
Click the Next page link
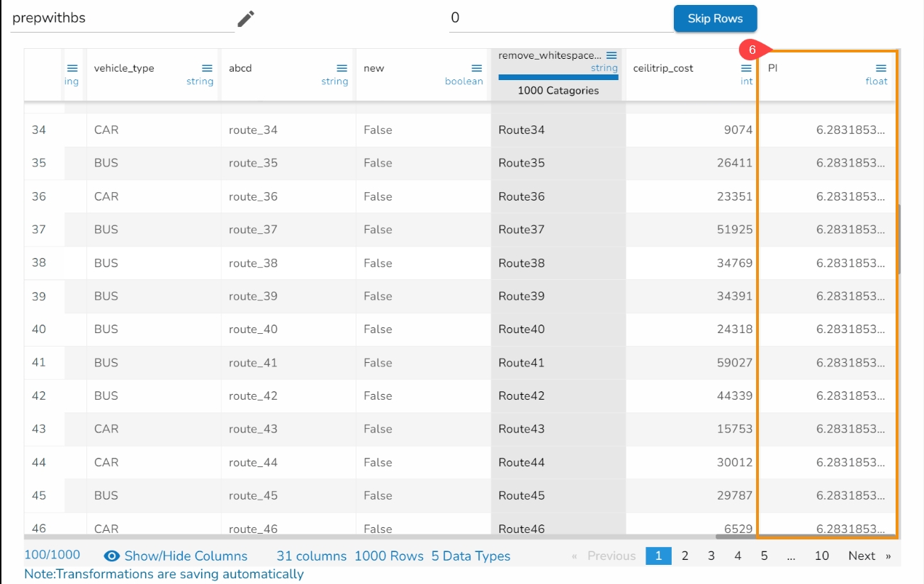click(x=862, y=556)
